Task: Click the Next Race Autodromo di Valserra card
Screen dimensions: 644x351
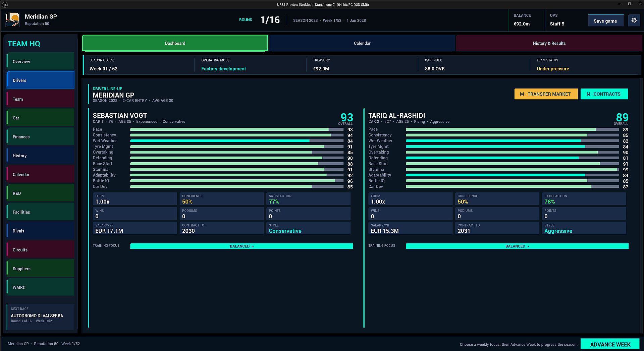Action: tap(41, 317)
